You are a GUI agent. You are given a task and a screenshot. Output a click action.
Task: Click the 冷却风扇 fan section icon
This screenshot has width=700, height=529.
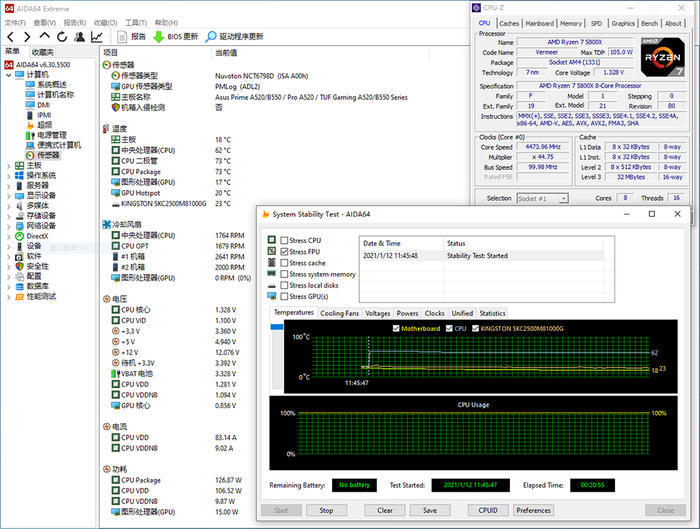coord(107,224)
